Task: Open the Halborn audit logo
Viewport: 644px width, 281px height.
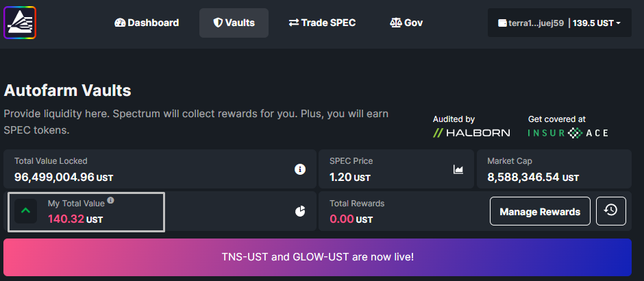Action: [x=471, y=133]
